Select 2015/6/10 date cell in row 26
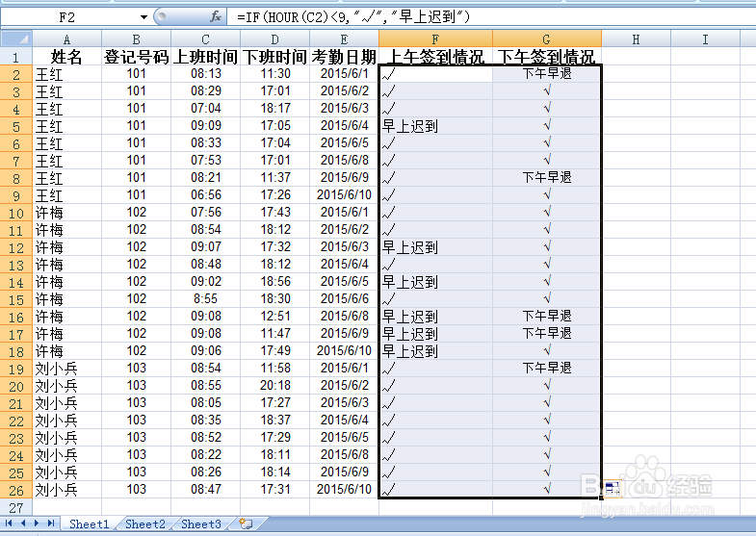This screenshot has width=756, height=536. [x=344, y=490]
